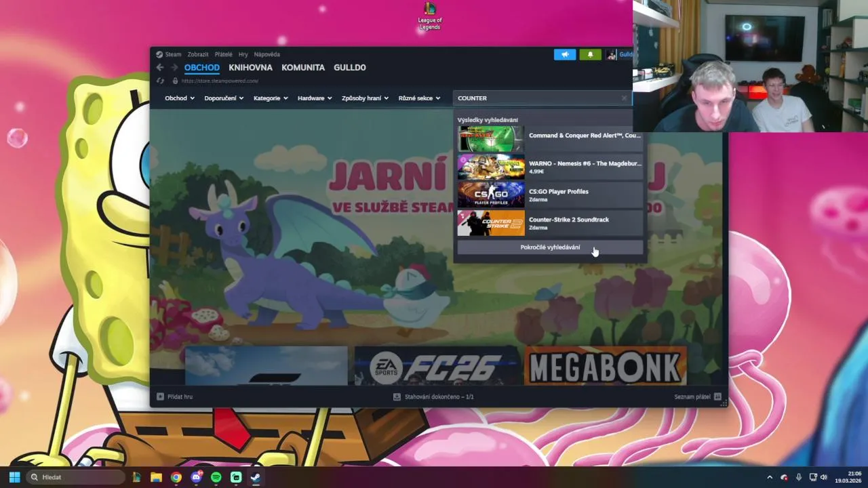
Task: Switch to the KNIHOVNA tab
Action: [x=250, y=68]
